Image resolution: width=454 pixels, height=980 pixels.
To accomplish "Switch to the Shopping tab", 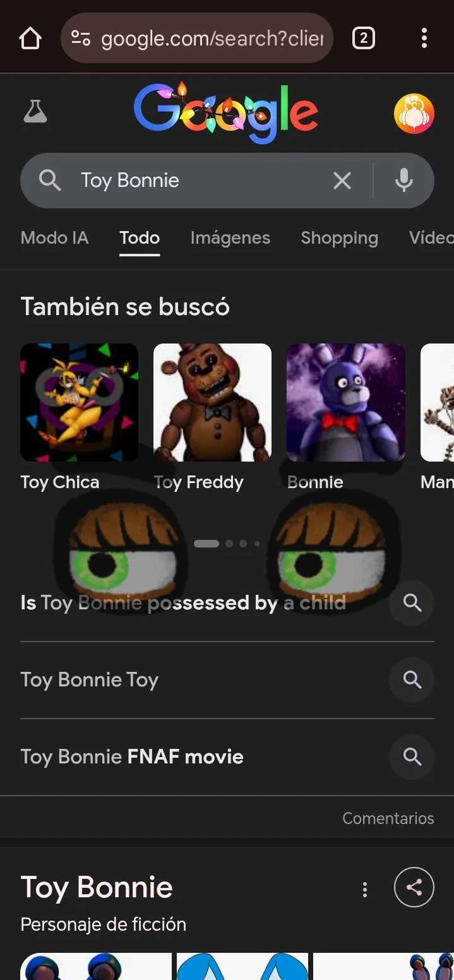I will (x=339, y=238).
